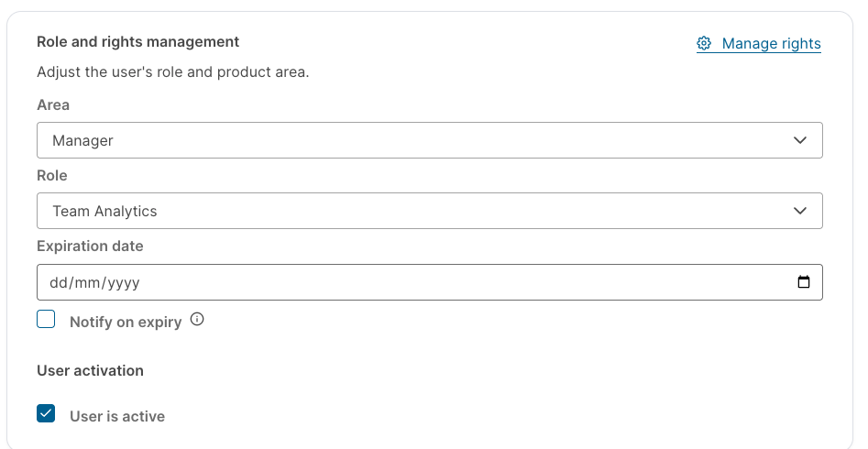Select the 'mm' month segment of the date
The height and width of the screenshot is (449, 868).
(x=86, y=282)
